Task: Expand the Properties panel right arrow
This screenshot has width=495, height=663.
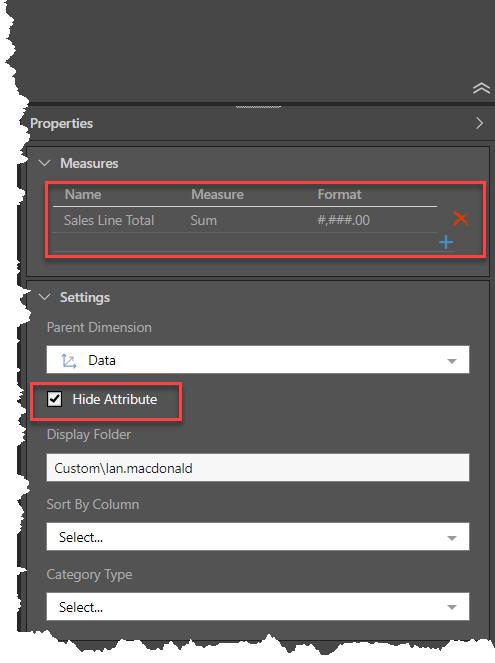Action: 479,123
